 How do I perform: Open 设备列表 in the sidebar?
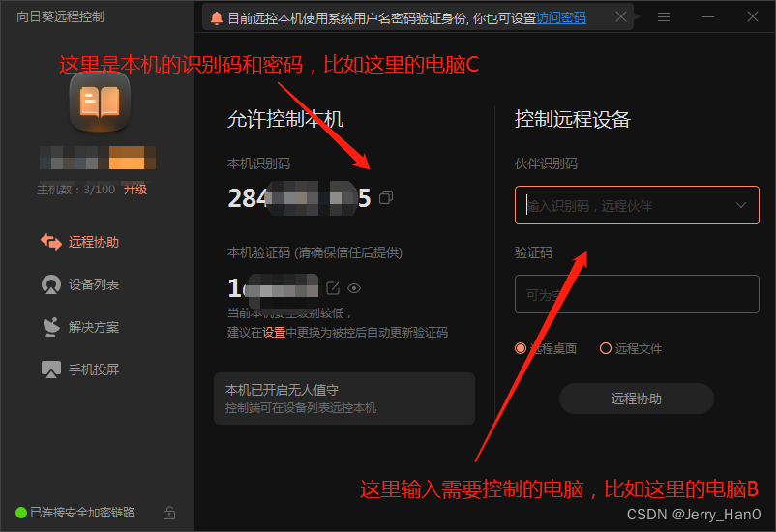(x=80, y=284)
